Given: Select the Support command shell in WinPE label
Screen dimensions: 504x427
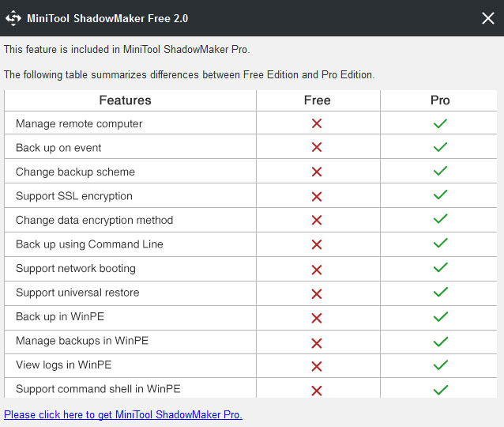Looking at the screenshot, I should click(98, 389).
